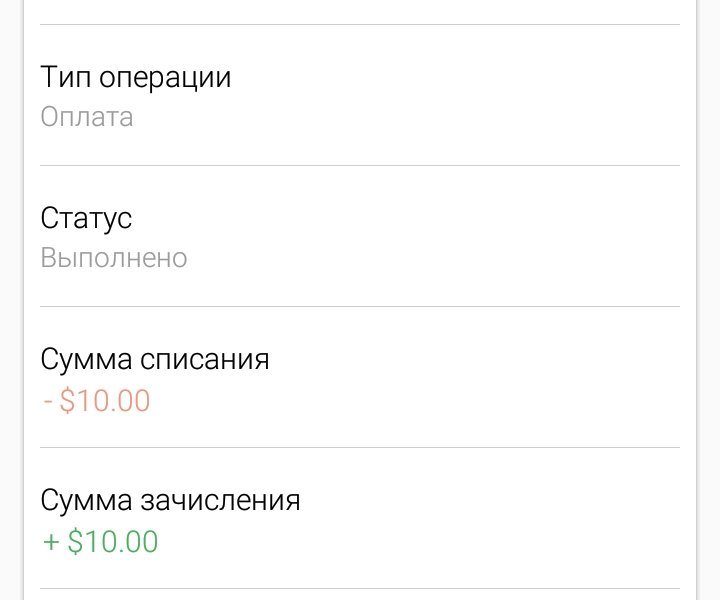Click the gray margin right of card
This screenshot has height=600, width=720.
tap(709, 300)
